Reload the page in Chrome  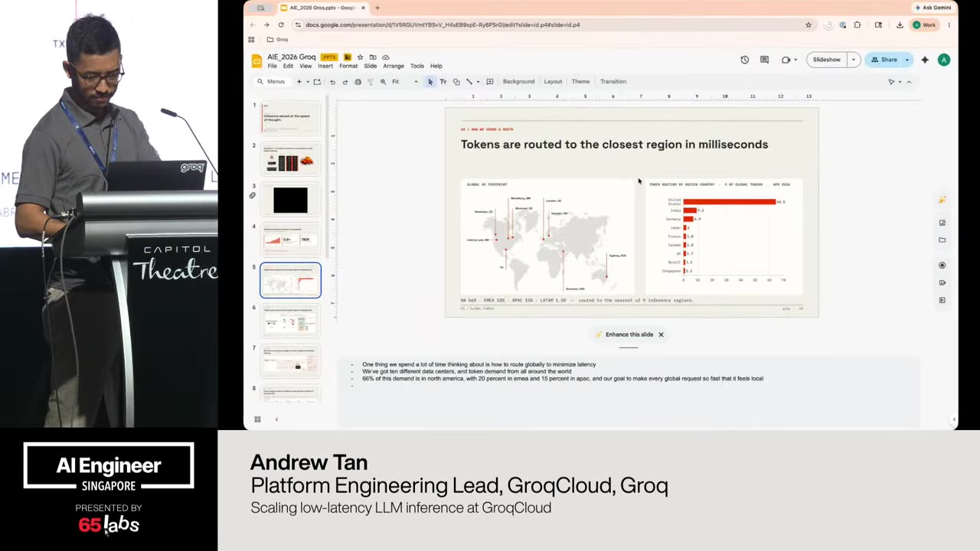pos(281,24)
